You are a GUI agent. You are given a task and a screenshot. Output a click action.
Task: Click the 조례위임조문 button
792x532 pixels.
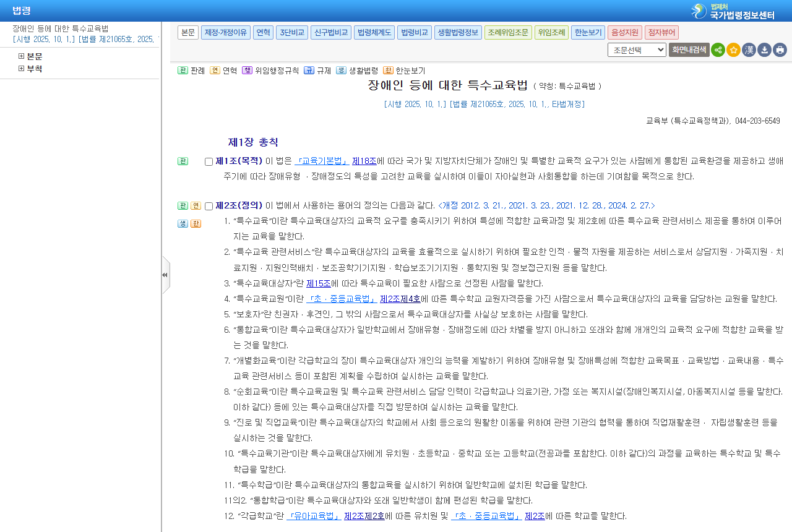(x=508, y=33)
